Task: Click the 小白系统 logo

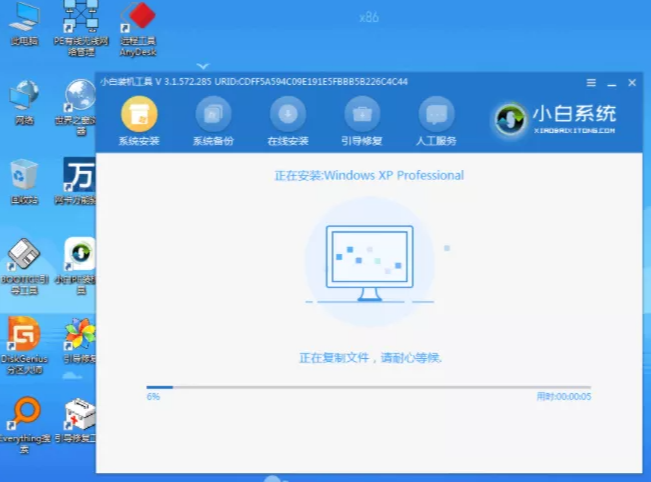Action: coord(556,119)
